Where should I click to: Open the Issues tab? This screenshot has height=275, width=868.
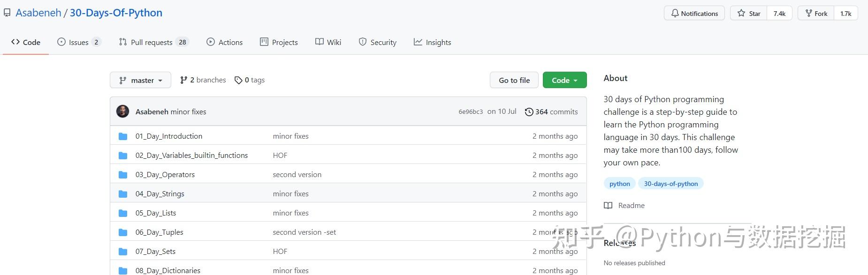coord(79,42)
